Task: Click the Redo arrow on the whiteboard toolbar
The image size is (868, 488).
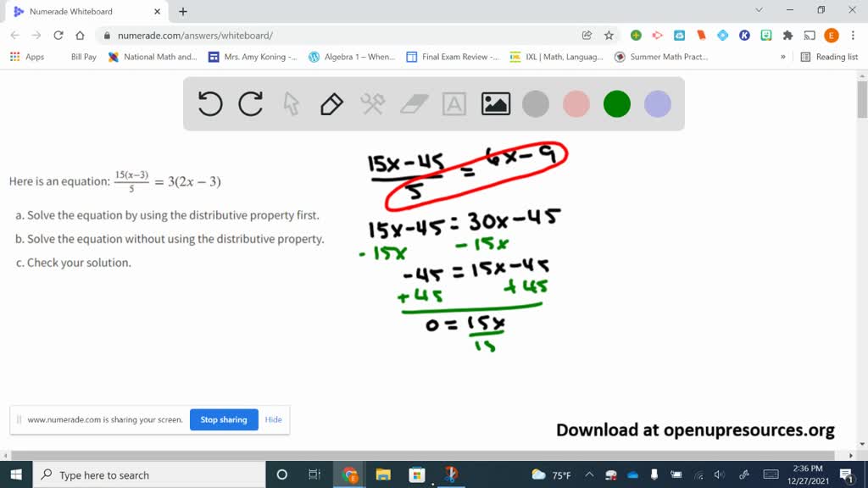Action: click(x=248, y=103)
